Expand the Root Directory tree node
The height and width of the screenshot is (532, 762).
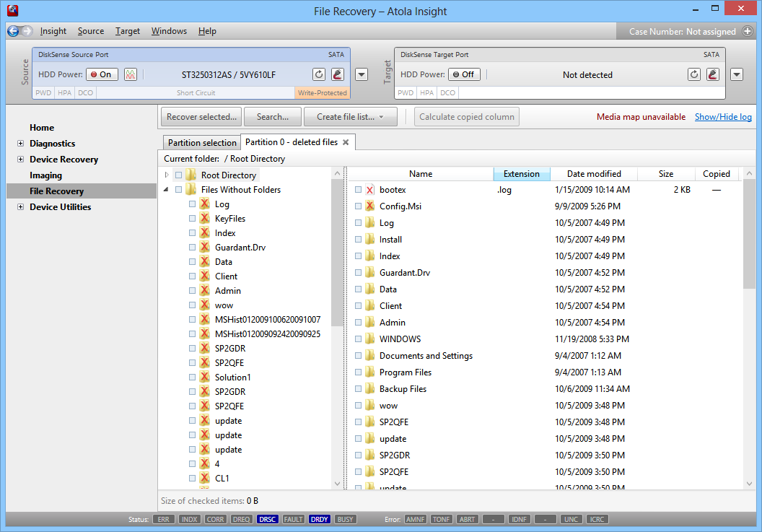[x=167, y=175]
